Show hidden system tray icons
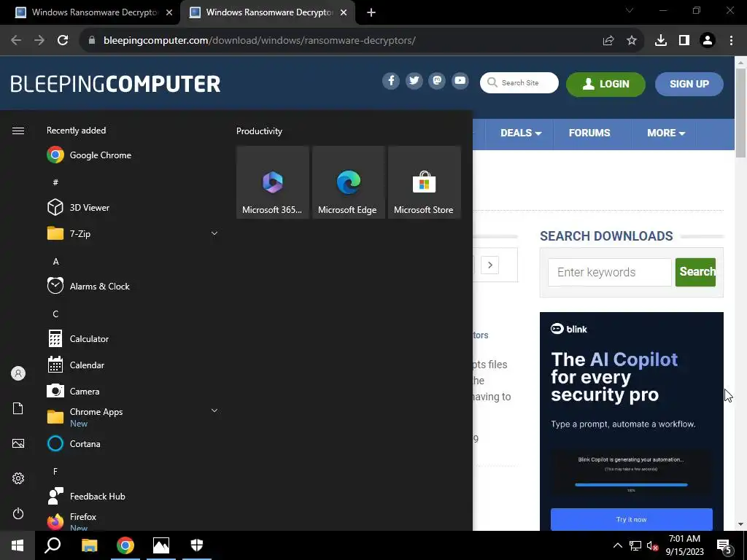The image size is (747, 560). (x=617, y=545)
